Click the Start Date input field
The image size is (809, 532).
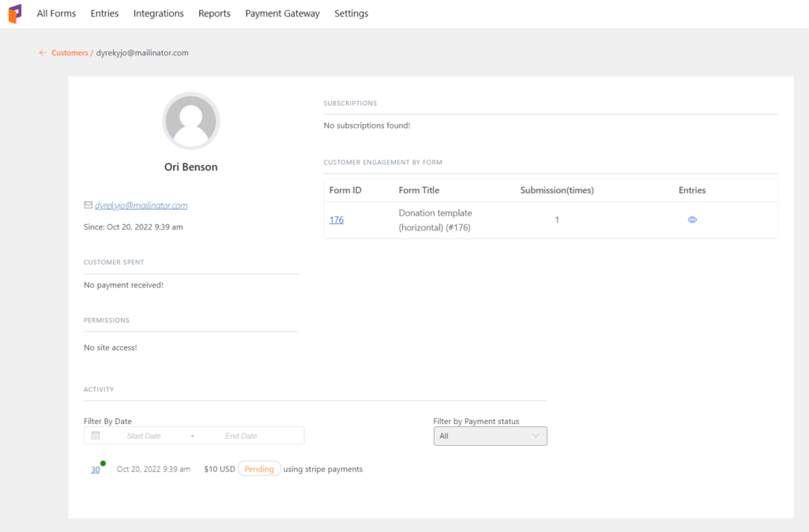coord(143,435)
